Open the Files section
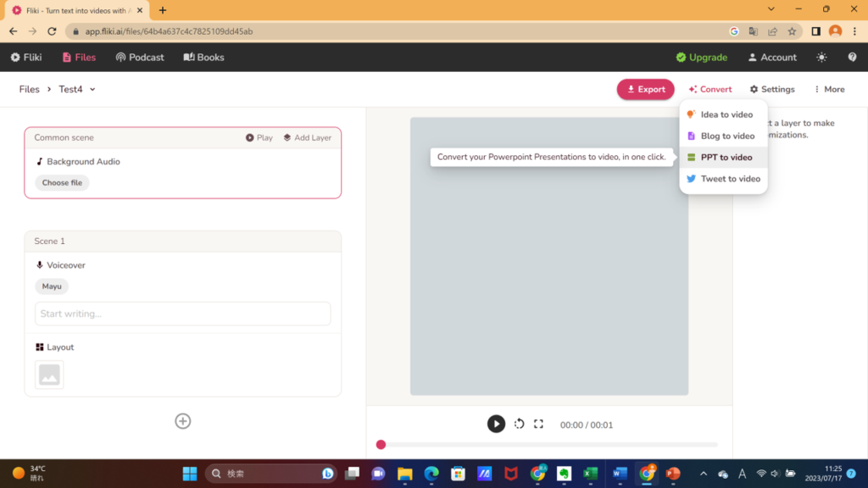The width and height of the screenshot is (868, 488). tap(79, 57)
